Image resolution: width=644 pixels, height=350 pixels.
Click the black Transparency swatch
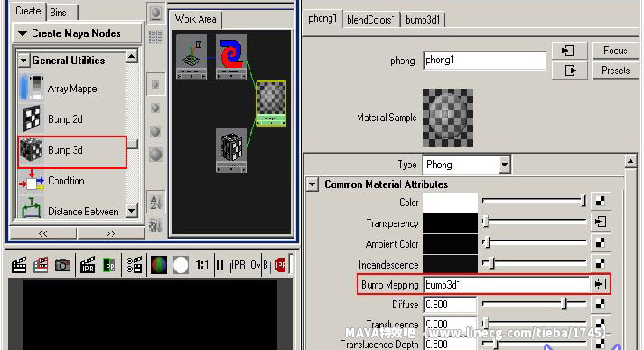[x=450, y=222]
